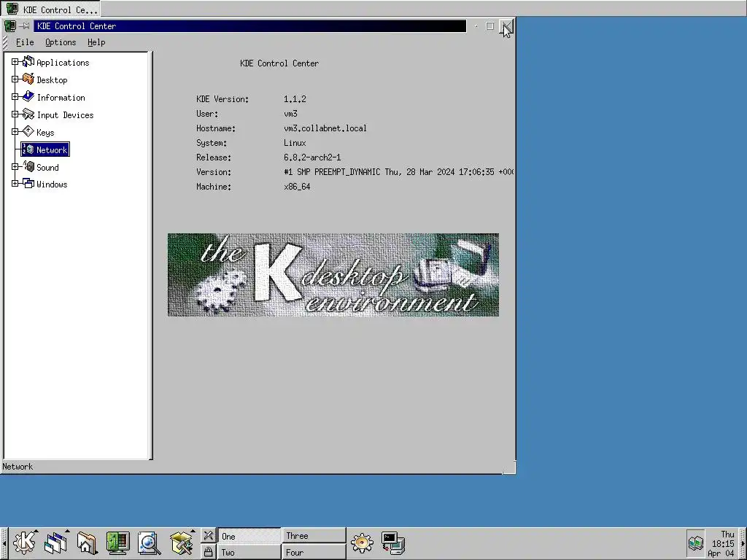
Task: Expand the Applications tree branch
Action: coord(15,62)
